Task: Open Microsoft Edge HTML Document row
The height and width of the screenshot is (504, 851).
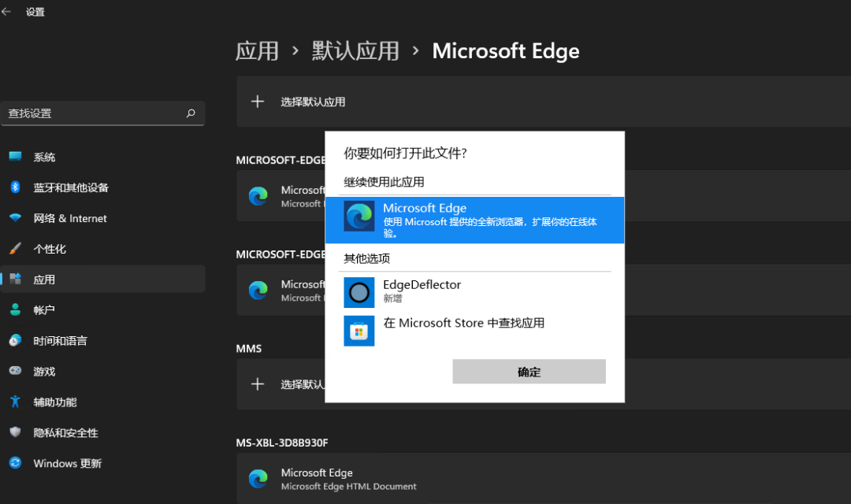Action: click(543, 479)
